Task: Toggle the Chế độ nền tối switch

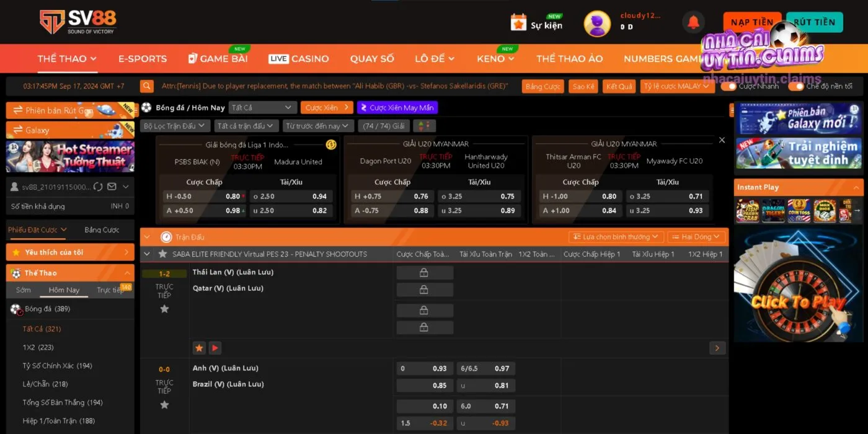Action: click(796, 86)
